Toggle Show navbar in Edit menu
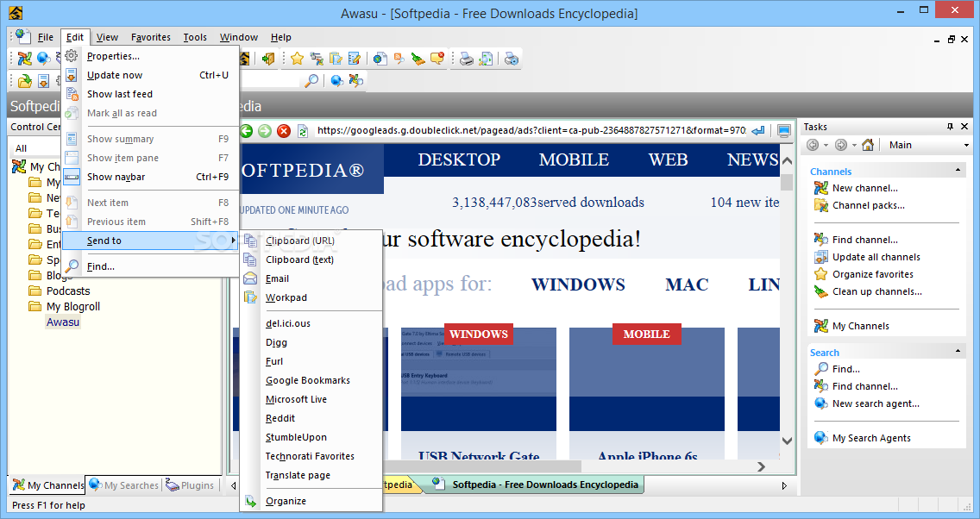 click(151, 177)
